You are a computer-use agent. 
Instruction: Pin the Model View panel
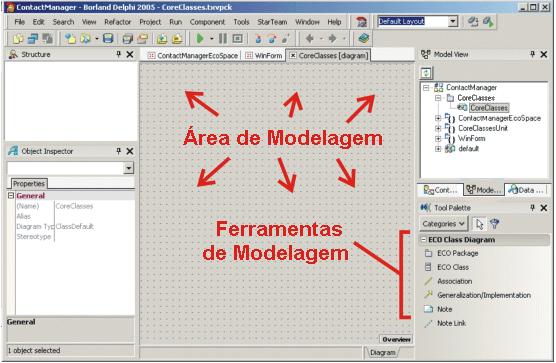[532, 54]
